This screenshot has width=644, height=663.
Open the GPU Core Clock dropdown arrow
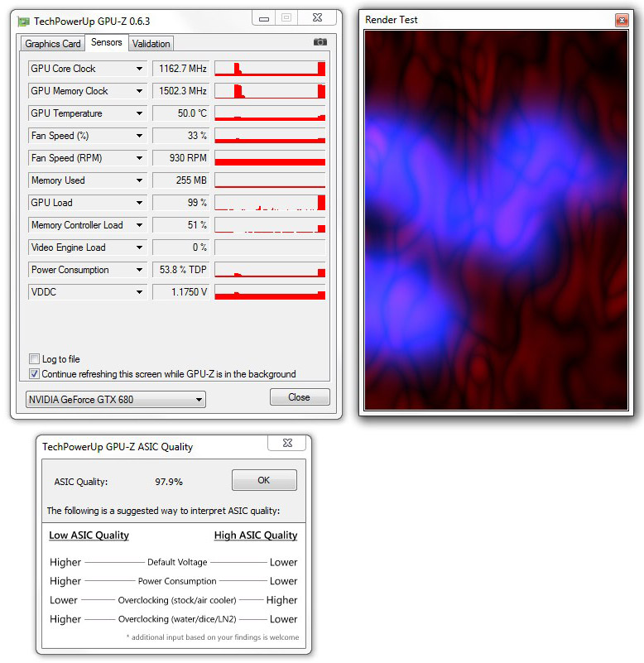pos(139,69)
